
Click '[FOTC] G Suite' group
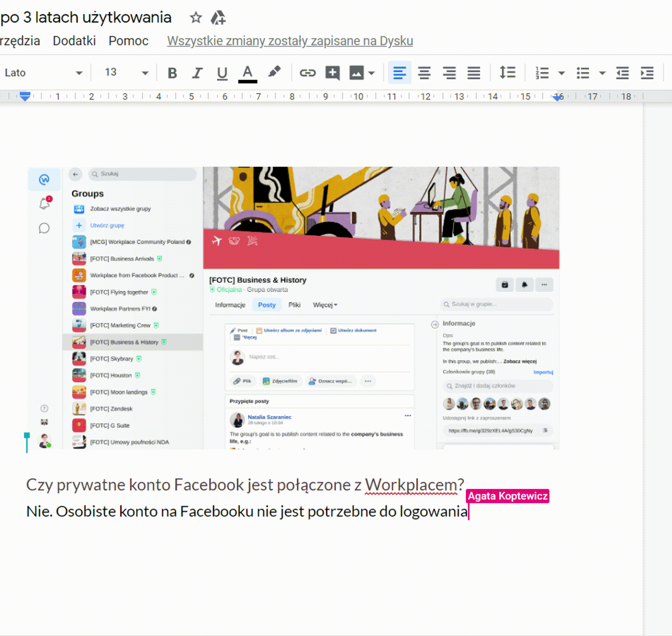110,425
